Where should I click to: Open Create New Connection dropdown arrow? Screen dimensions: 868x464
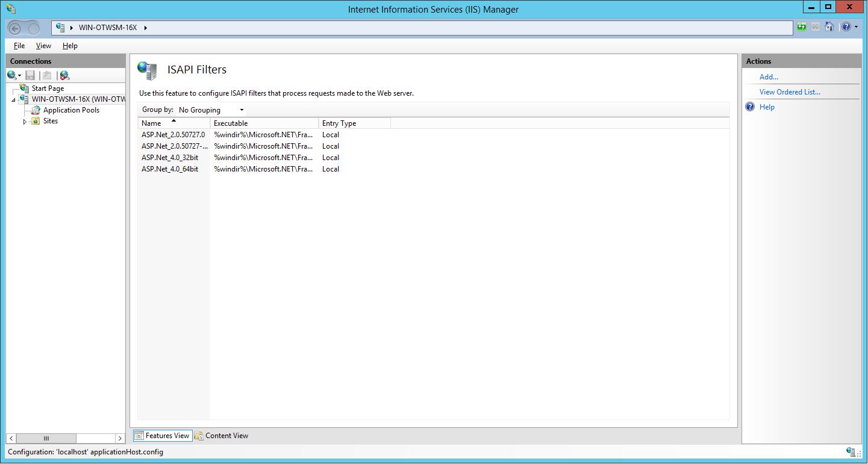coord(19,76)
